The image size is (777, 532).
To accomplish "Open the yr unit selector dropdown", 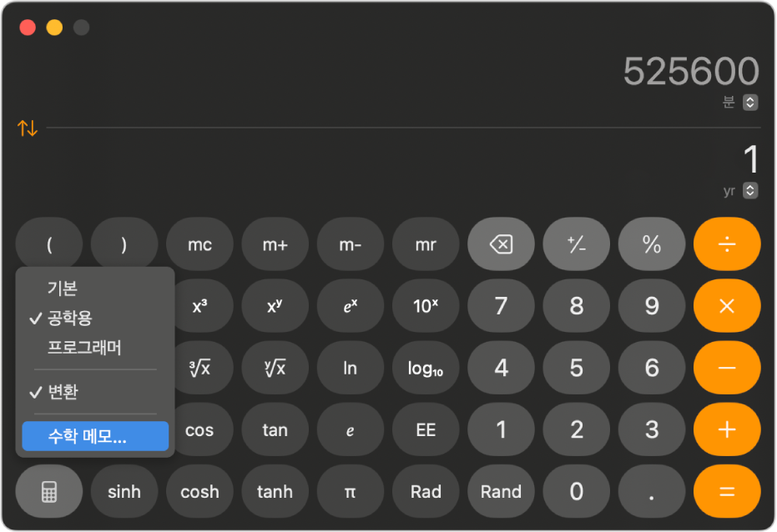I will pos(750,190).
